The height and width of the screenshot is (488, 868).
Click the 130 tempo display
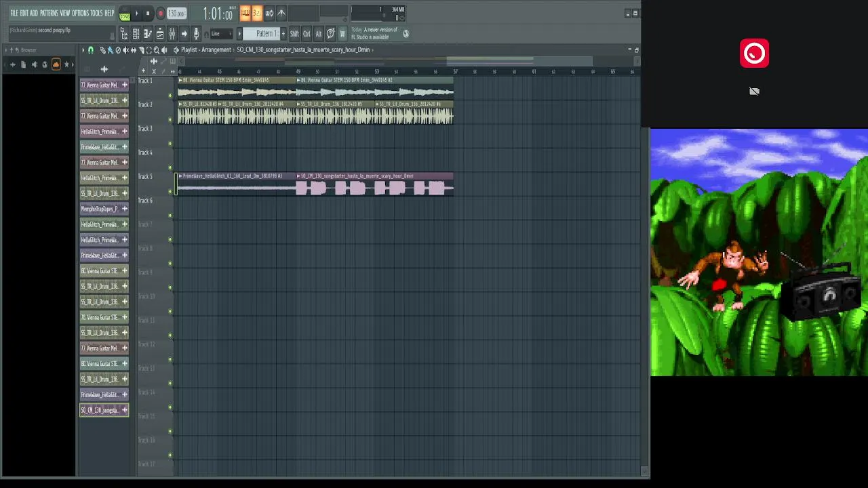pos(176,14)
